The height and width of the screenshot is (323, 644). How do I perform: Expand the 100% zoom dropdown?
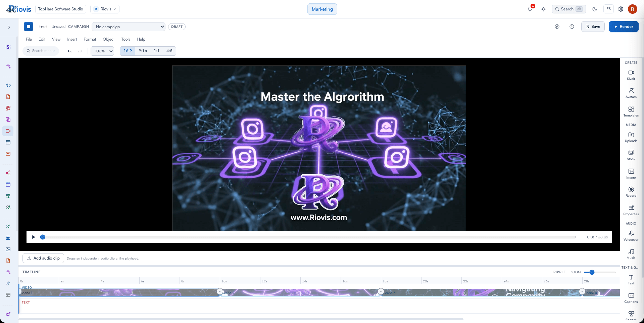coord(102,51)
